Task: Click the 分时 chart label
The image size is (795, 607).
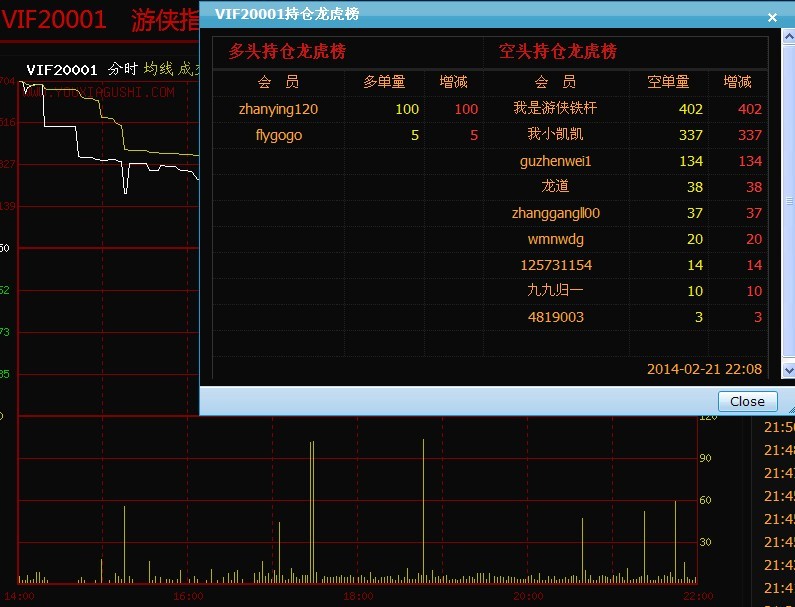Action: (x=122, y=69)
